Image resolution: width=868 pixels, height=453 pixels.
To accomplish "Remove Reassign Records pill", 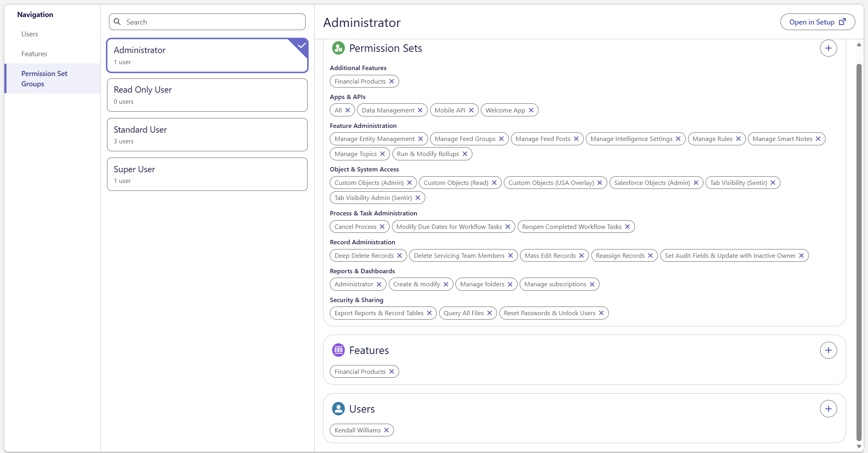I will coord(650,255).
